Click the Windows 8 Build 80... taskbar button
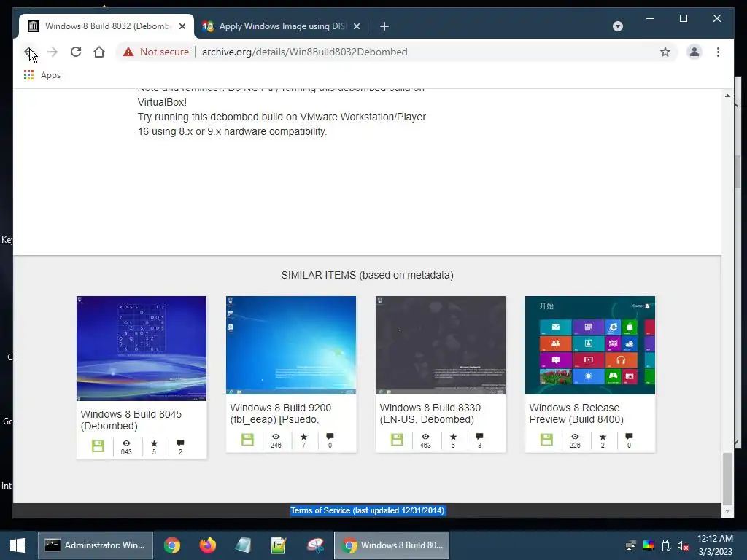The width and height of the screenshot is (747, 560). (392, 545)
